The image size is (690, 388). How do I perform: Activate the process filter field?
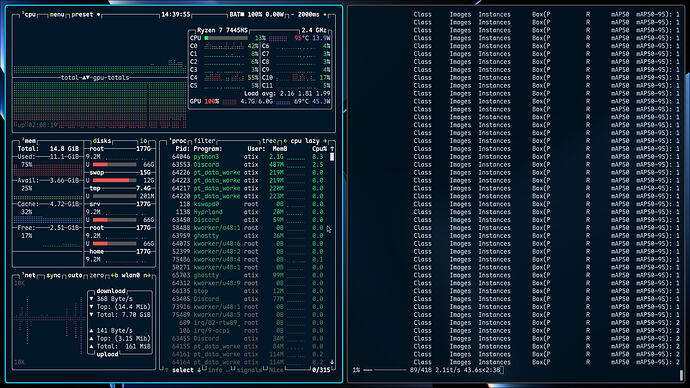(205, 141)
